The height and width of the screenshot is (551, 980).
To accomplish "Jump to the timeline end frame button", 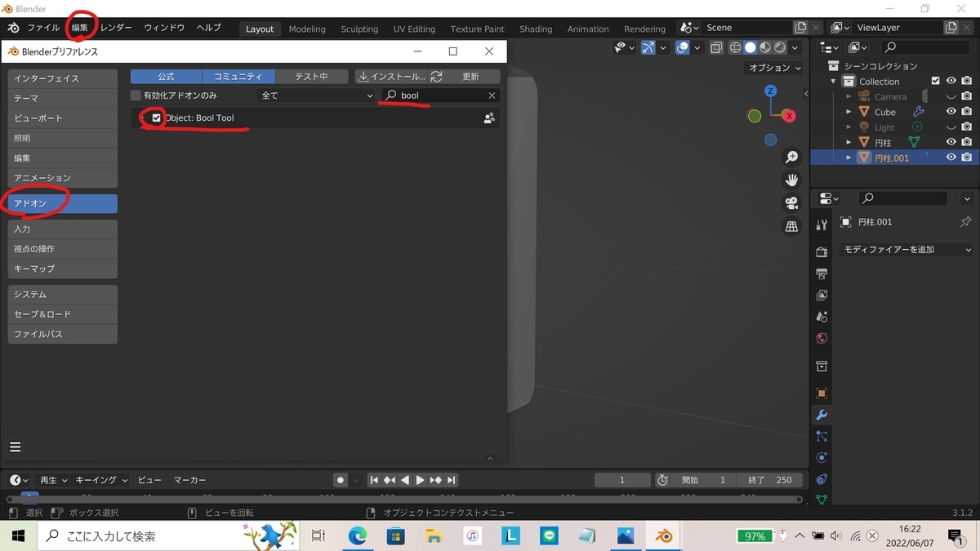I will coord(451,480).
